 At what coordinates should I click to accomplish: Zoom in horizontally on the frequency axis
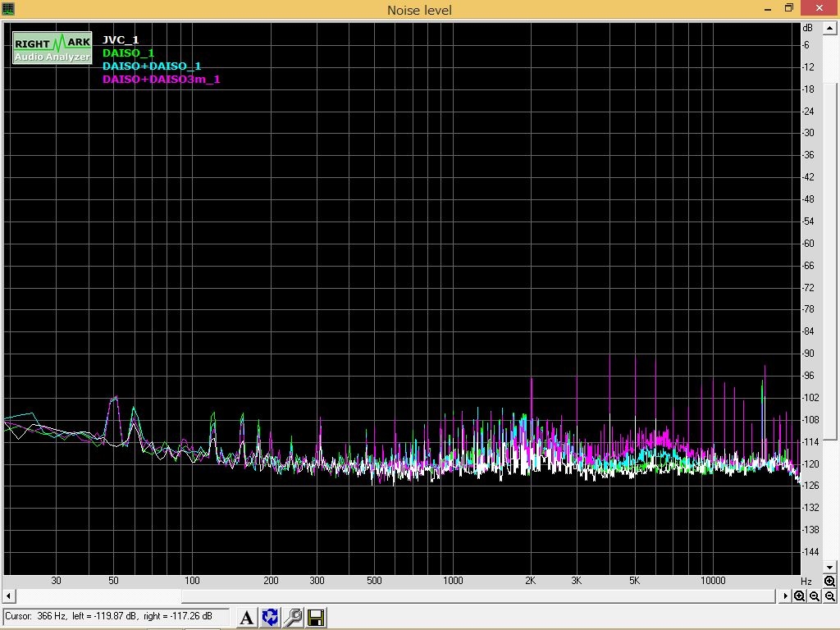click(799, 596)
